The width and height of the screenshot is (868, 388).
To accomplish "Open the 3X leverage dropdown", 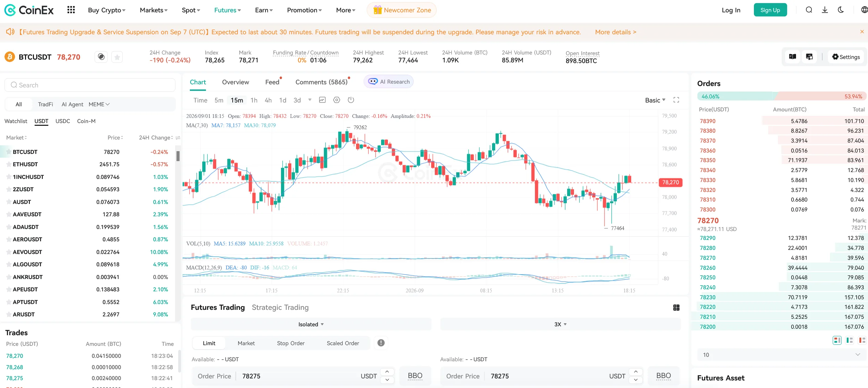I will [560, 324].
